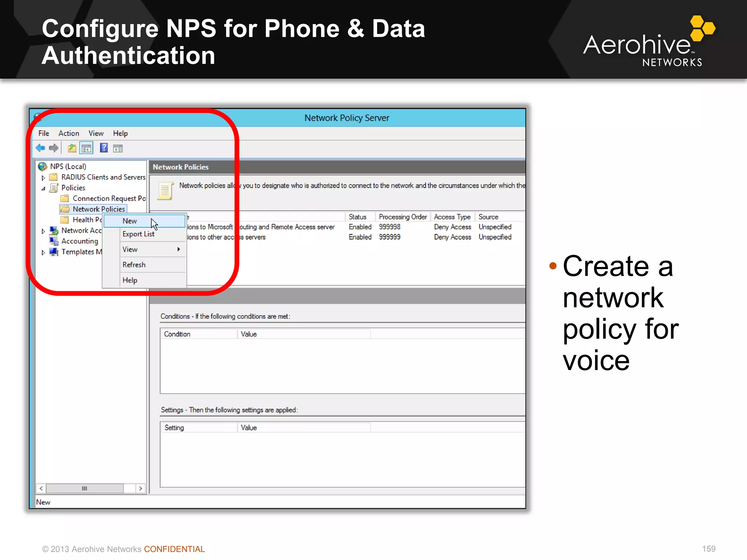Click the blue Help question mark icon
Viewport: 747px width, 560px height.
tap(104, 148)
